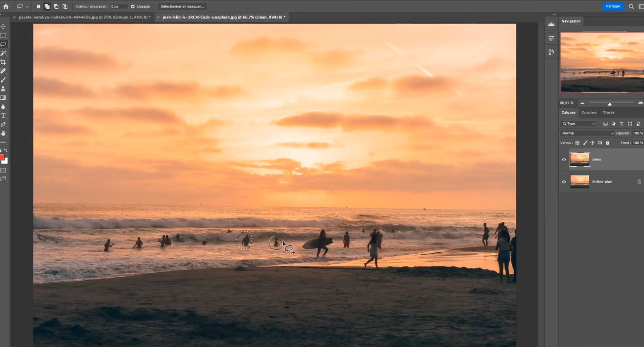
Task: Select the Move tool
Action: (3, 27)
